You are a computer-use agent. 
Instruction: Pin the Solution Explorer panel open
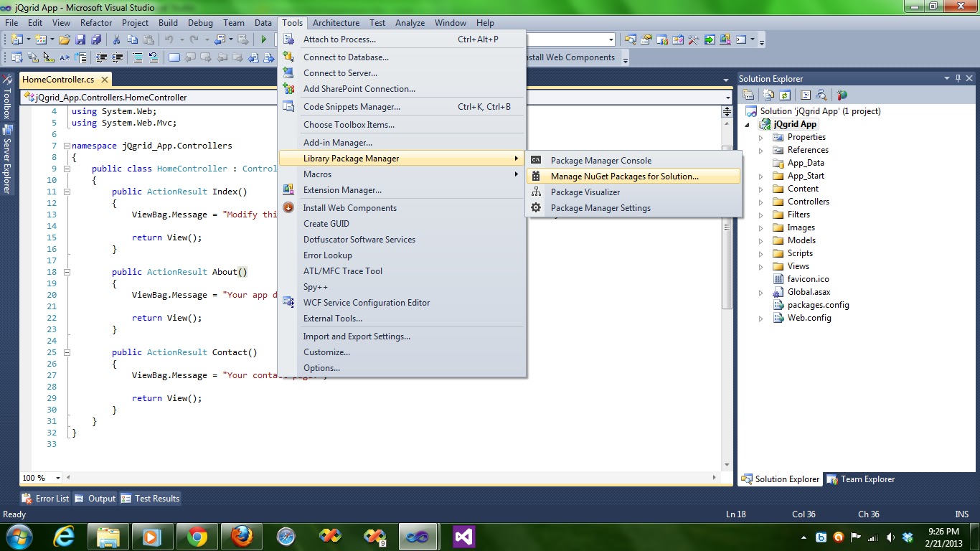(x=957, y=78)
